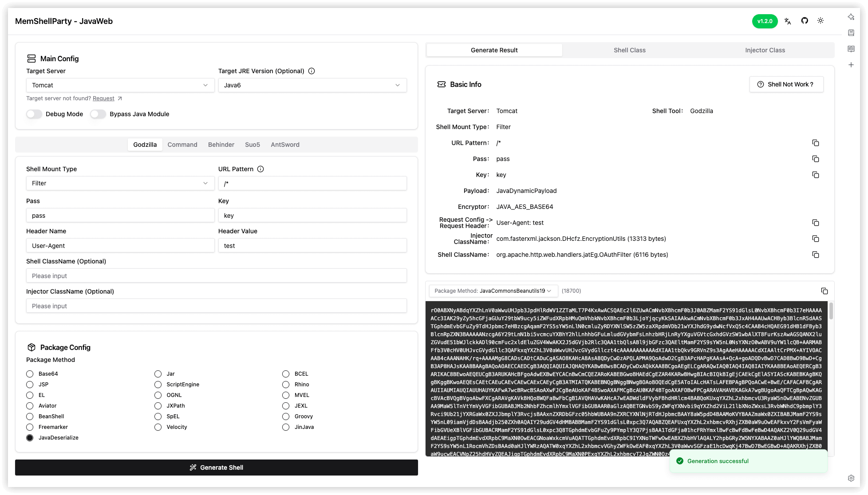Image resolution: width=868 pixels, height=495 pixels.
Task: Click the Shell Not Work ? button
Action: tap(786, 84)
